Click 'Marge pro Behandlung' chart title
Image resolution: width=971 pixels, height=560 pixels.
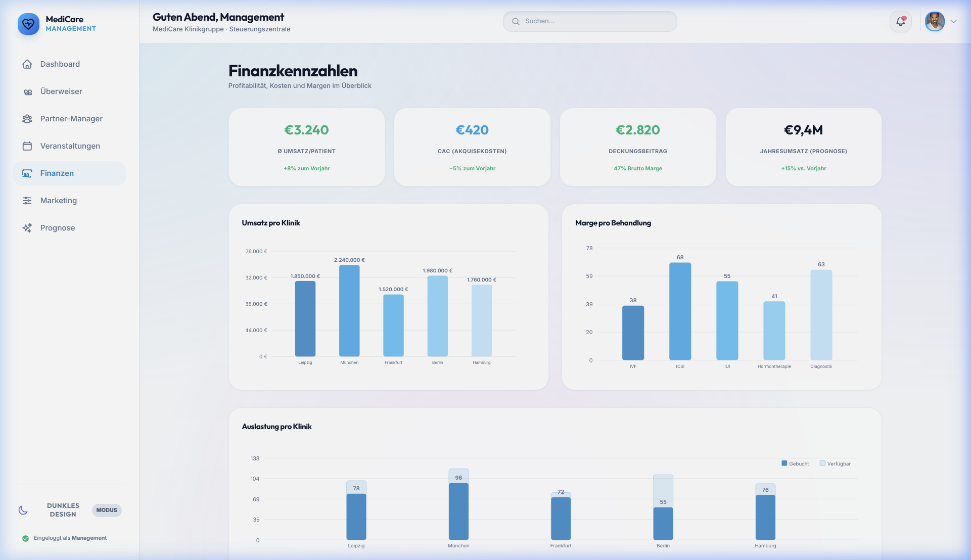613,223
